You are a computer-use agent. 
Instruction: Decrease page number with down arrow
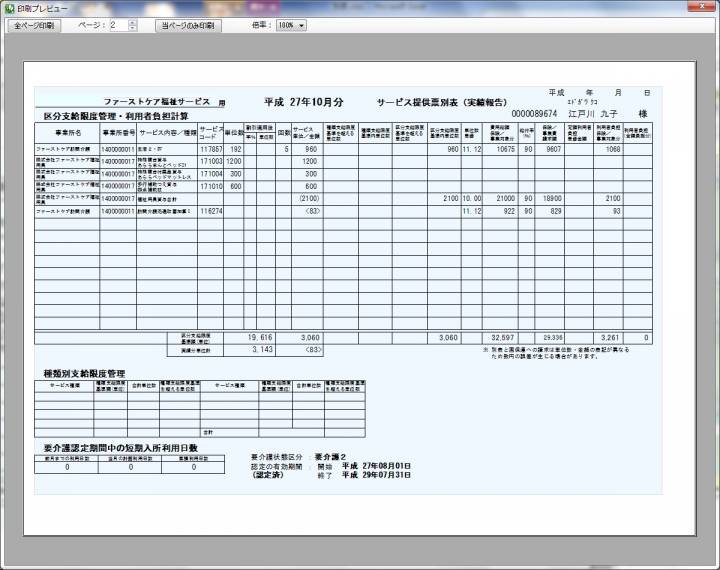pyautogui.click(x=133, y=29)
